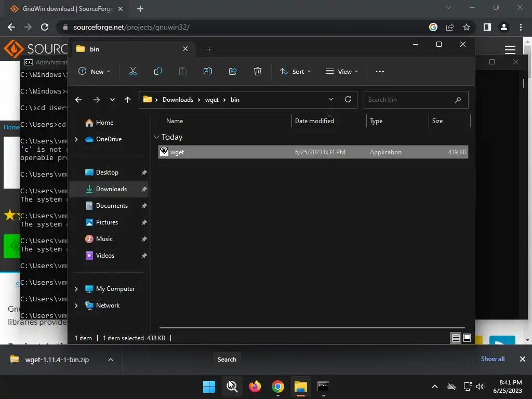Open SourceForge hamburger menu
Image resolution: width=532 pixels, height=399 pixels.
point(510,49)
